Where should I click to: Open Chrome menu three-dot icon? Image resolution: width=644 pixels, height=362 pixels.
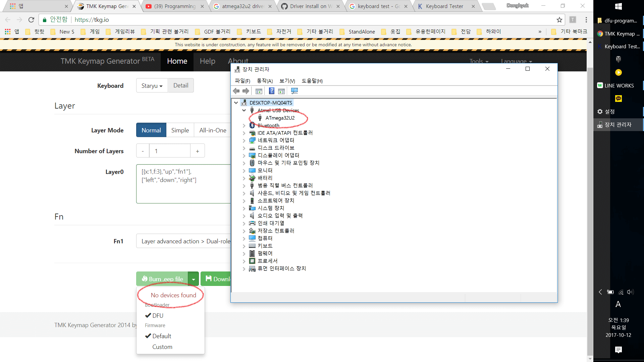coord(586,20)
